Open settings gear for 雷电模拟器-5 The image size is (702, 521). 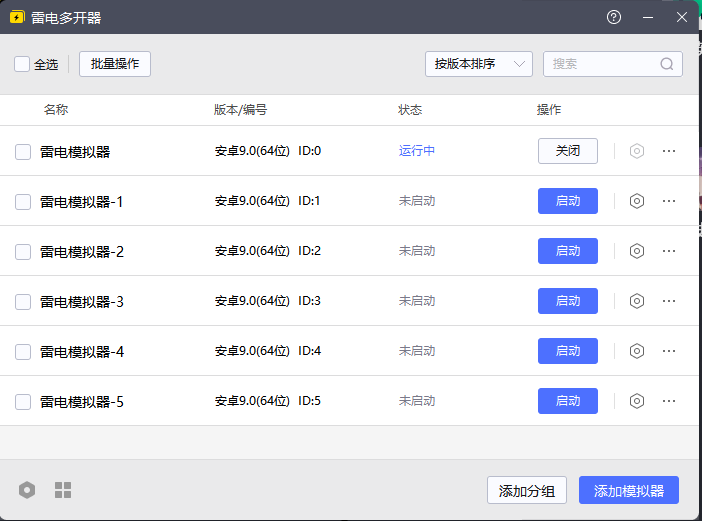click(x=636, y=401)
